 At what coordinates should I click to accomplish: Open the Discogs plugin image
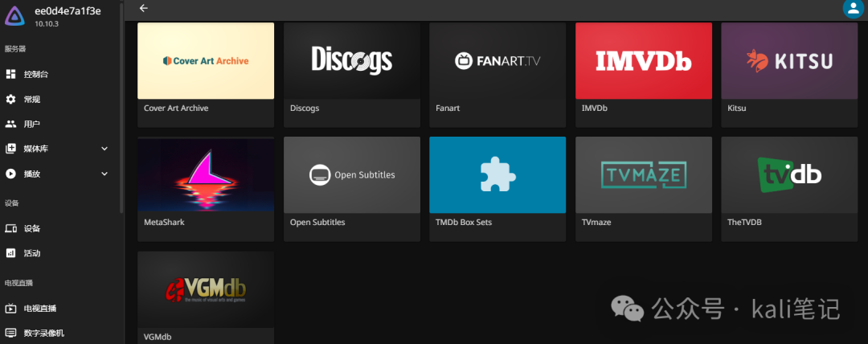[x=351, y=61]
